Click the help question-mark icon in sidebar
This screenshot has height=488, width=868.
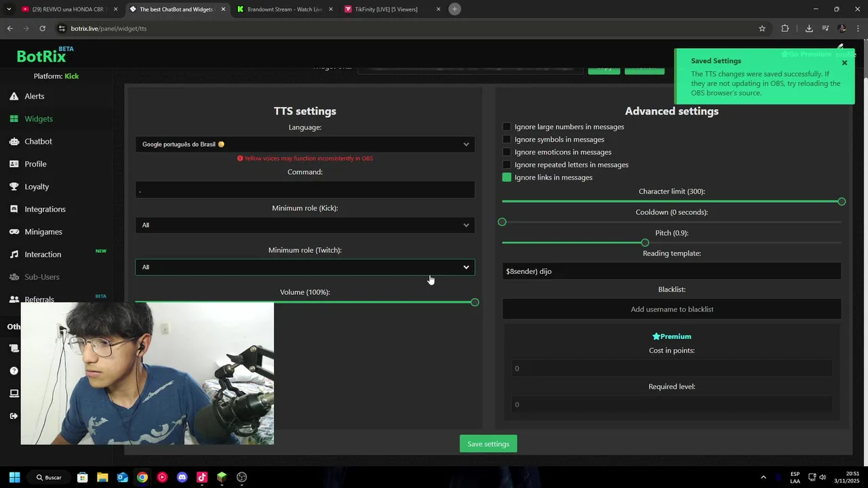coord(14,371)
